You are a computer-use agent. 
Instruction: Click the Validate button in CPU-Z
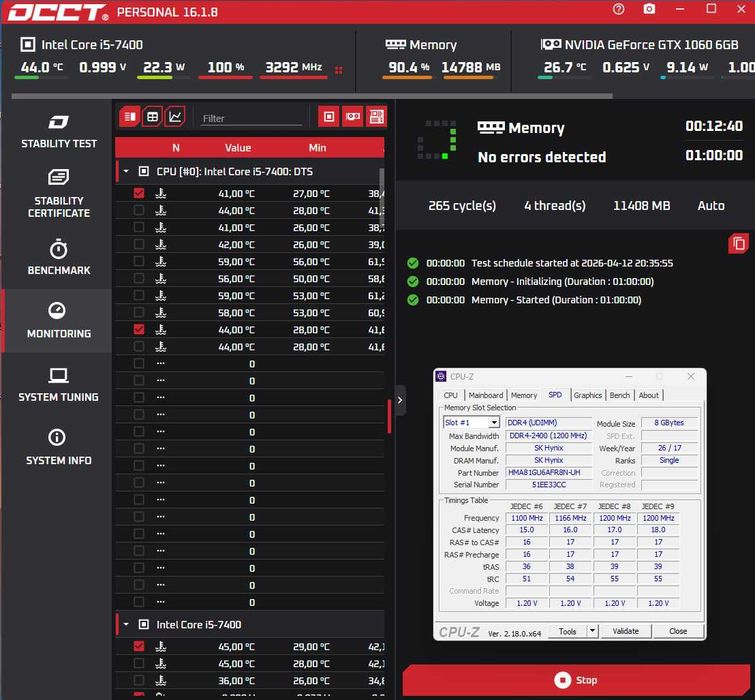pos(625,631)
